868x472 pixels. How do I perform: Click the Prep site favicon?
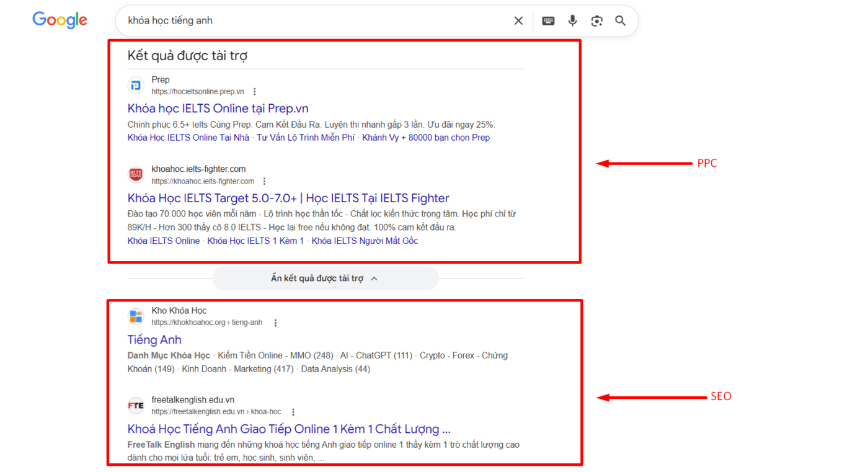click(136, 86)
